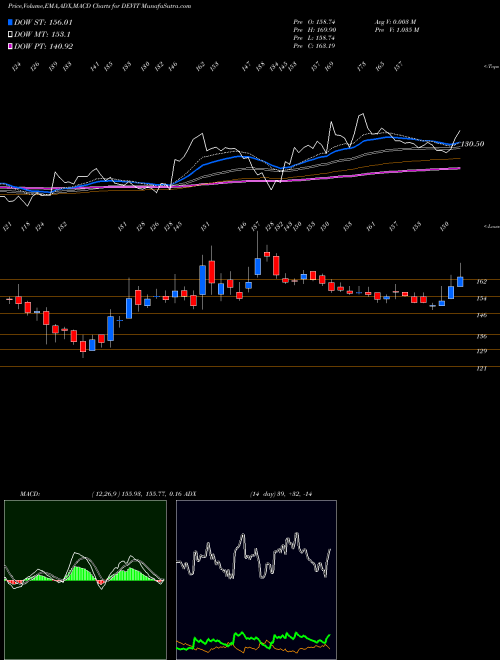Image resolution: width=500 pixels, height=660 pixels.
Task: Click the Pre O: 158.74 value
Action: coord(314,21)
